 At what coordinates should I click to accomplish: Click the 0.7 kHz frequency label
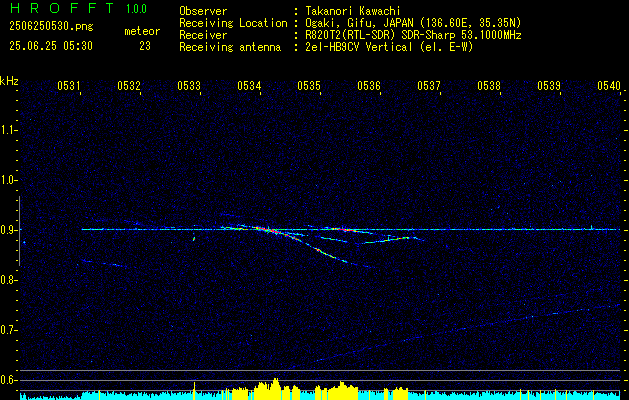pos(7,330)
